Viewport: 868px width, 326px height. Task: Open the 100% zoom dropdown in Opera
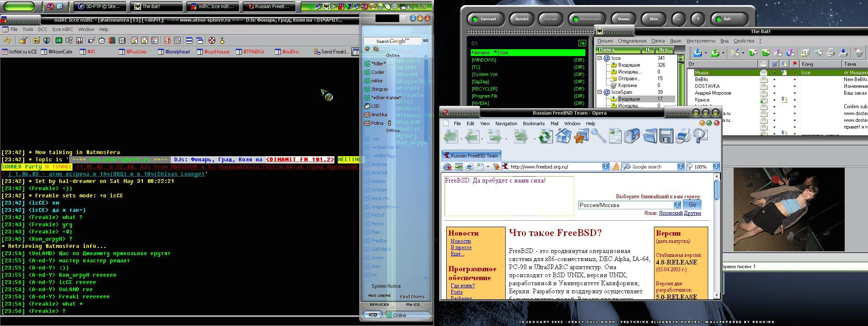pos(716,167)
